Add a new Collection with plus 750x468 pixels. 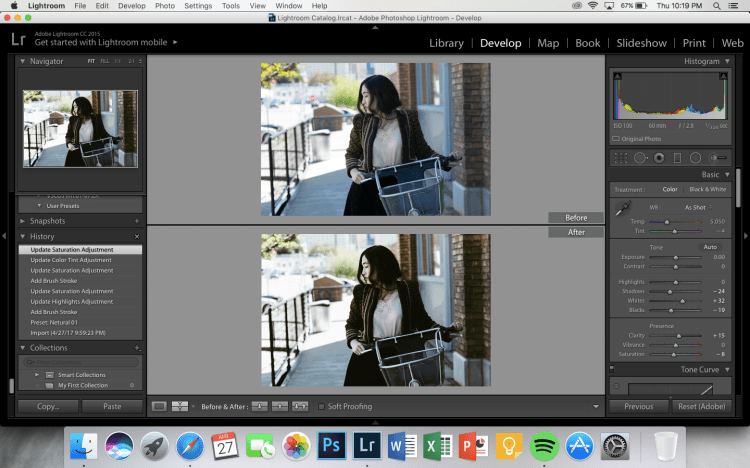pyautogui.click(x=137, y=348)
